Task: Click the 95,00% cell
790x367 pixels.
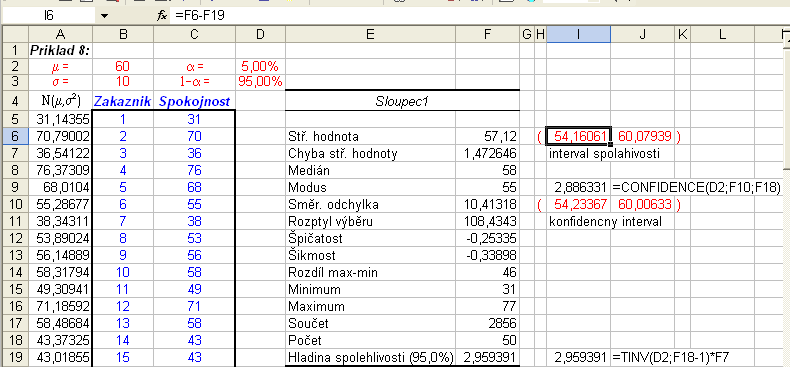Action: pyautogui.click(x=260, y=82)
